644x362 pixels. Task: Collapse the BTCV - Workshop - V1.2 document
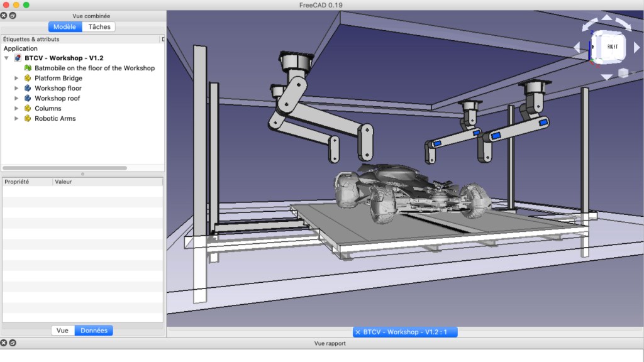click(6, 58)
